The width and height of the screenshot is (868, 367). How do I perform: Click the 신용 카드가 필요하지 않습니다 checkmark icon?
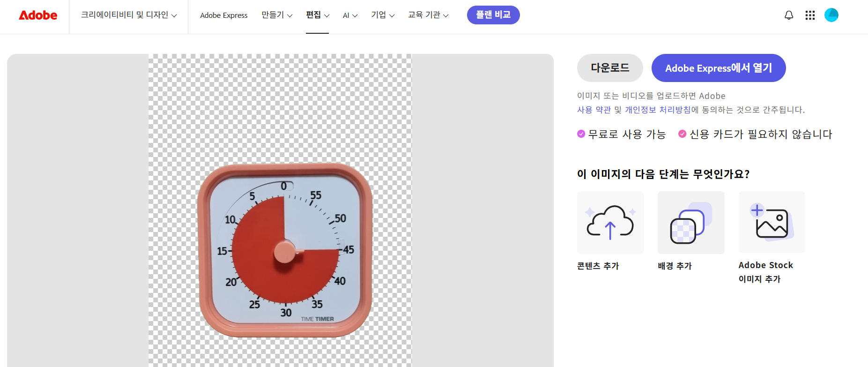pos(683,134)
